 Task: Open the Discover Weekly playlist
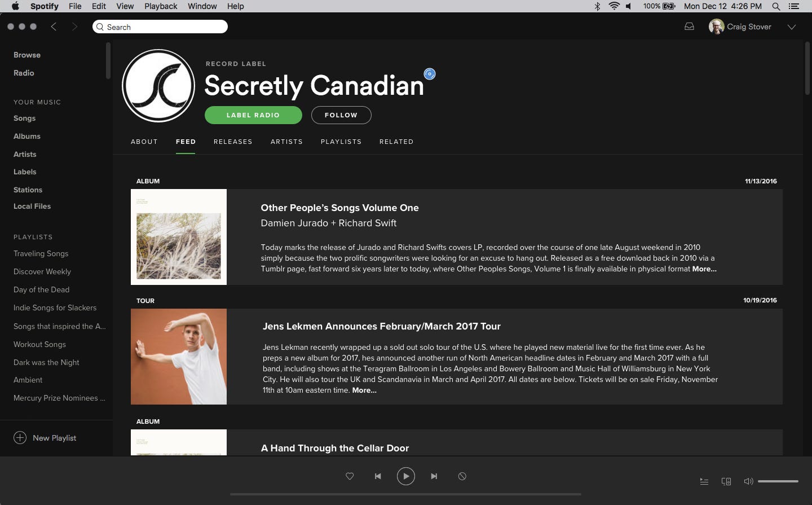coord(42,271)
